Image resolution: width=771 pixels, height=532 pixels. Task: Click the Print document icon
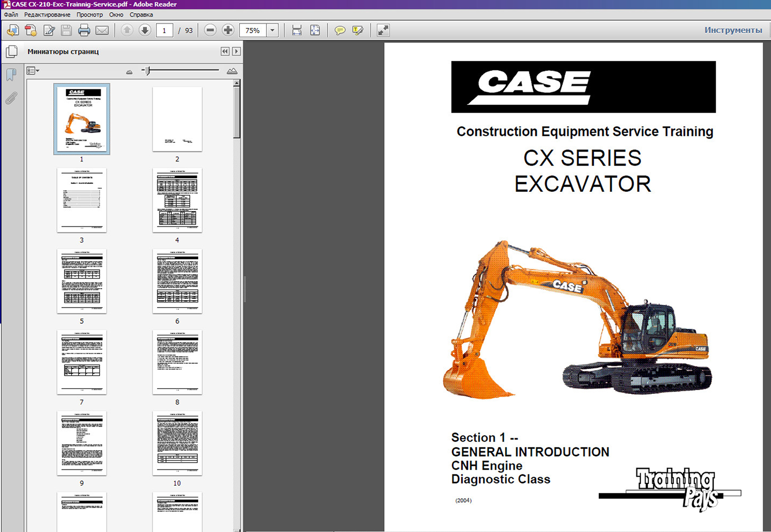coord(84,30)
